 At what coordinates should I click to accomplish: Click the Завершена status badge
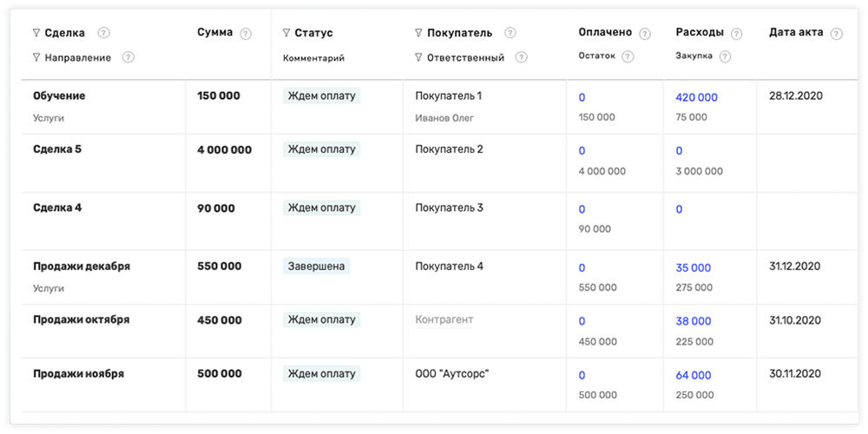pos(316,266)
